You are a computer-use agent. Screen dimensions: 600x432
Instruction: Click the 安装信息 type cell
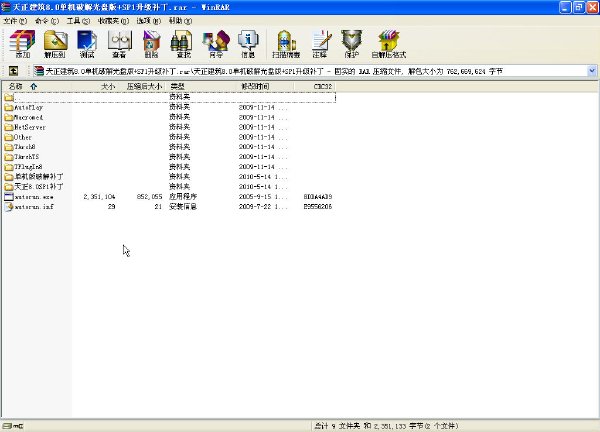(183, 207)
